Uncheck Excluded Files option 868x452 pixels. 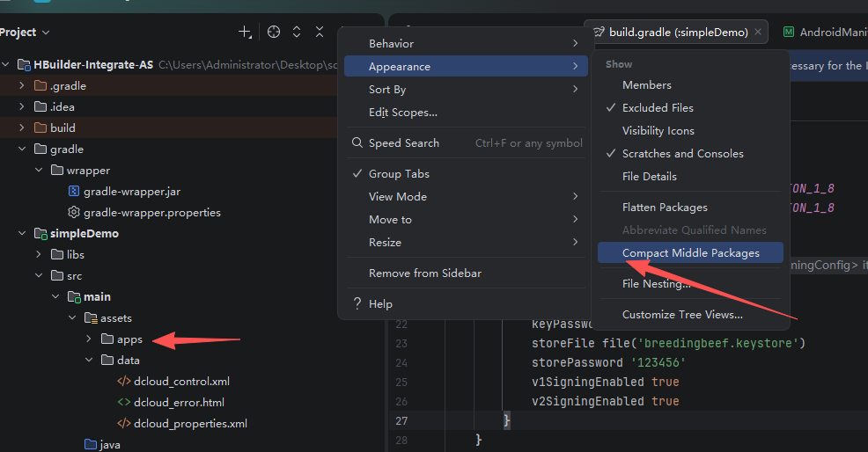691,108
